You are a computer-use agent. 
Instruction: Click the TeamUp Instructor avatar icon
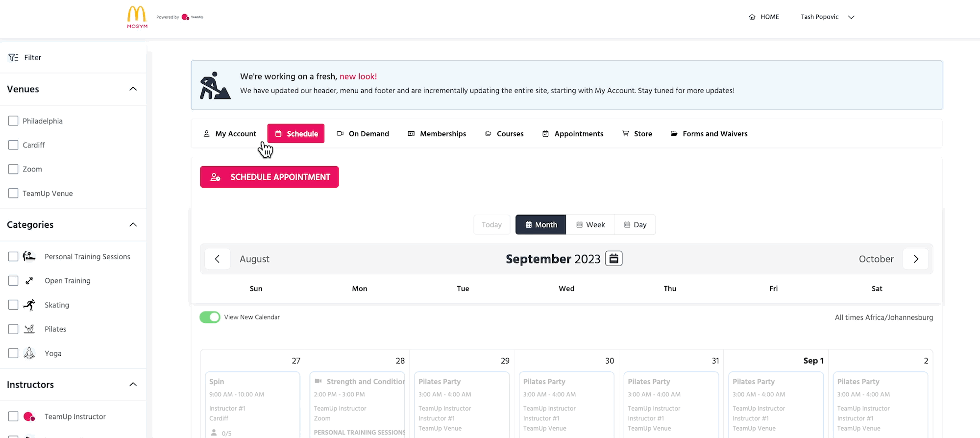click(x=29, y=416)
